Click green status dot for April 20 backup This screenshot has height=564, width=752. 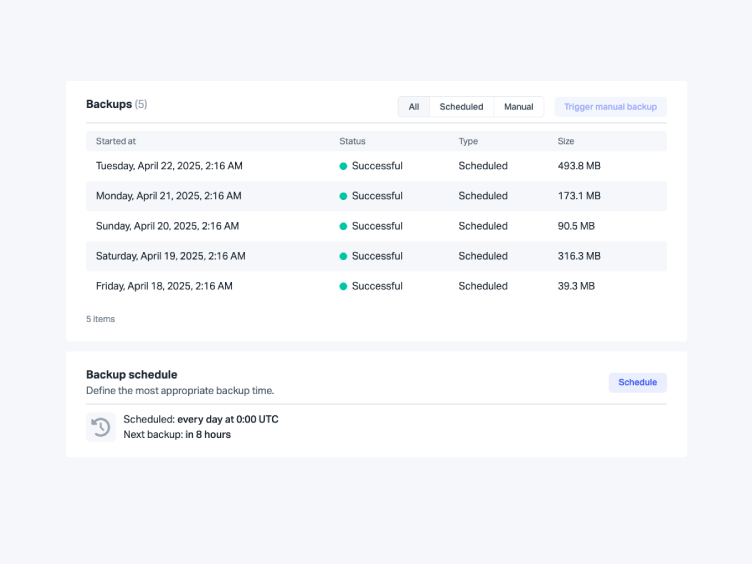343,226
